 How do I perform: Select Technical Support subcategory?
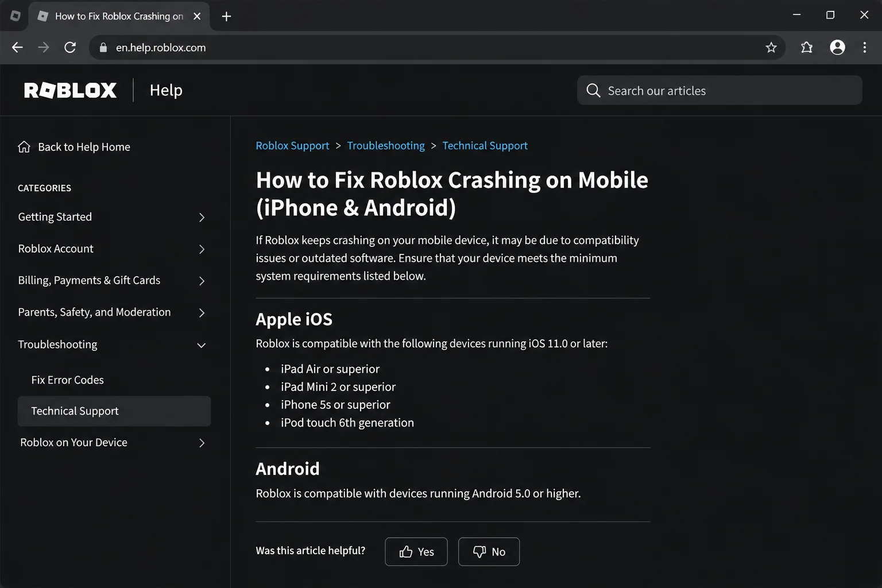click(x=114, y=411)
